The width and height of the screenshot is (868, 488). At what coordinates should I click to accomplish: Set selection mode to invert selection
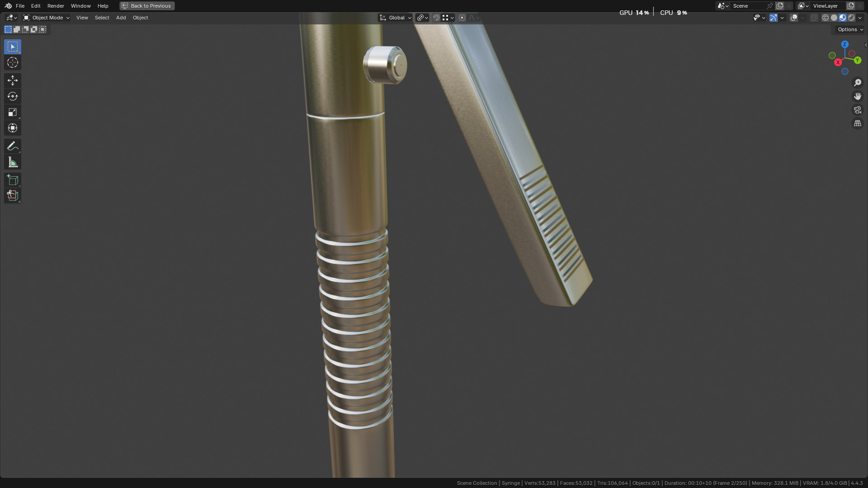pos(34,29)
